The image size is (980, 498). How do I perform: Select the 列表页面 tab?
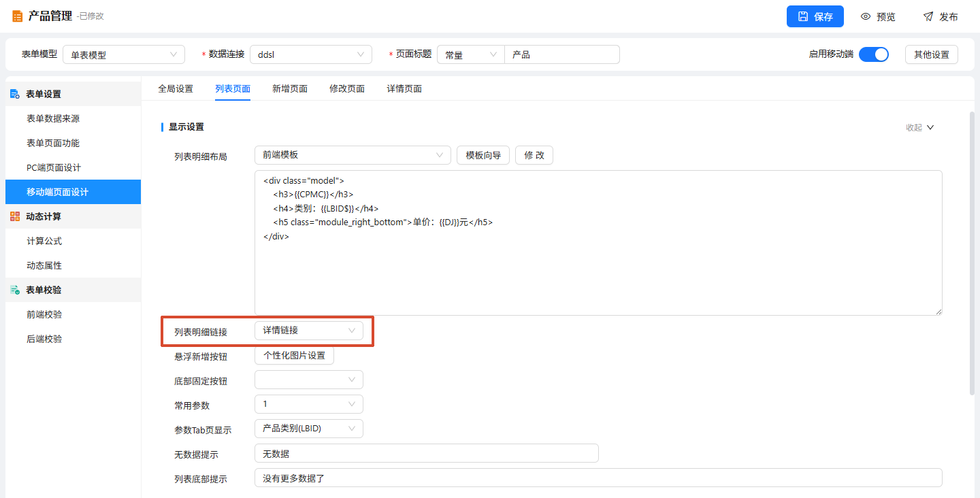[x=233, y=88]
